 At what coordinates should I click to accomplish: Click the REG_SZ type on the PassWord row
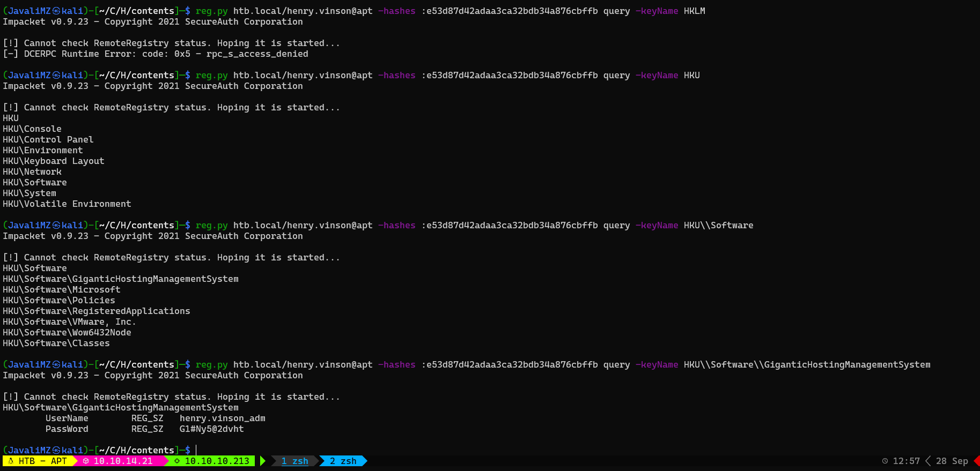148,429
